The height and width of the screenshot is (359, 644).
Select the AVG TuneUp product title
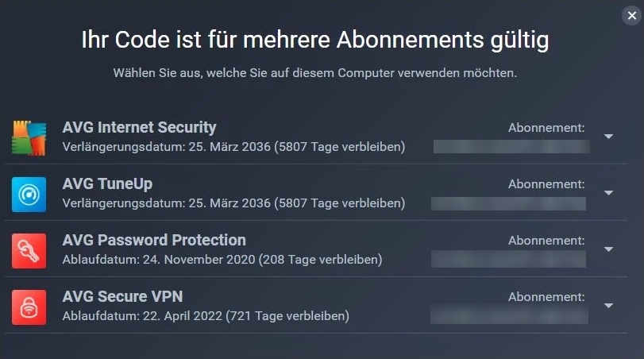click(107, 183)
